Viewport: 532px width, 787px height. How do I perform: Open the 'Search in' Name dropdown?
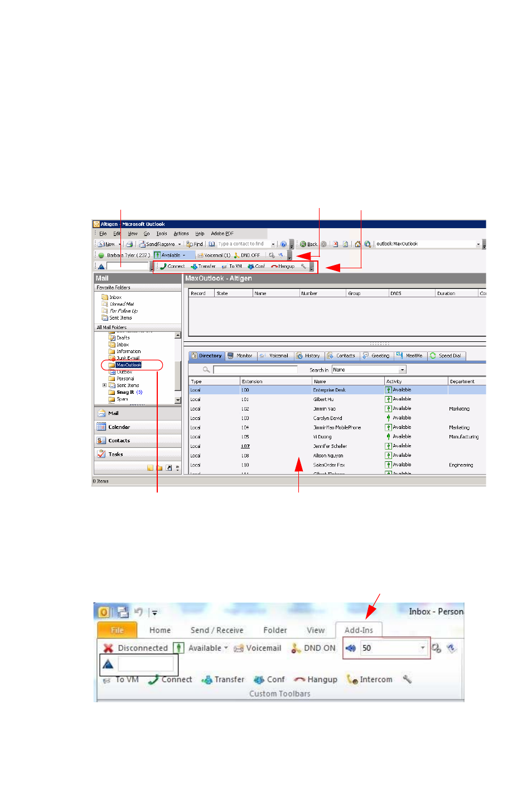pos(403,370)
